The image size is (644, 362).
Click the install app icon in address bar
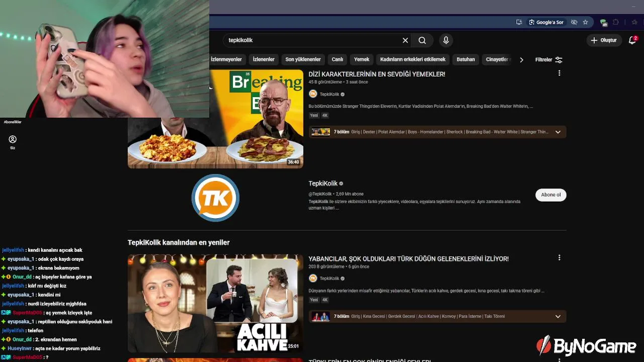(519, 22)
